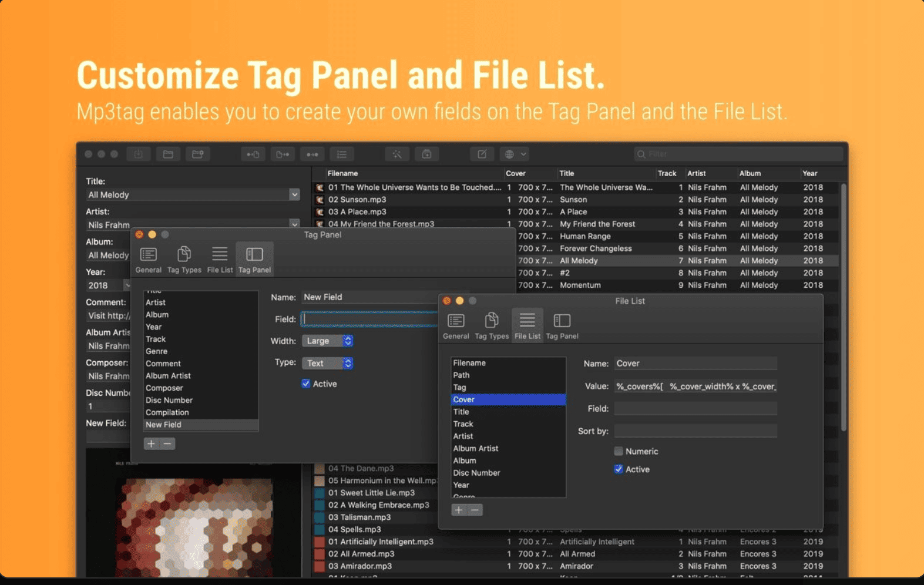Enable the Numeric checkbox
924x585 pixels.
(619, 451)
